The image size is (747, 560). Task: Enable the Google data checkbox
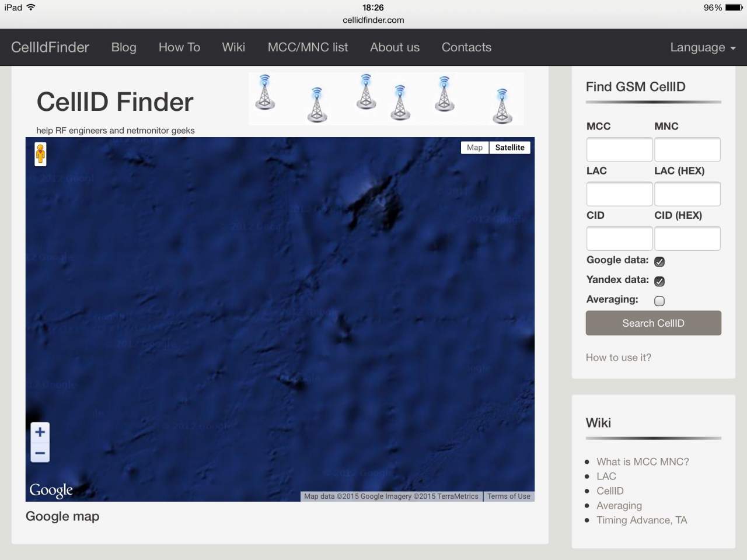659,261
